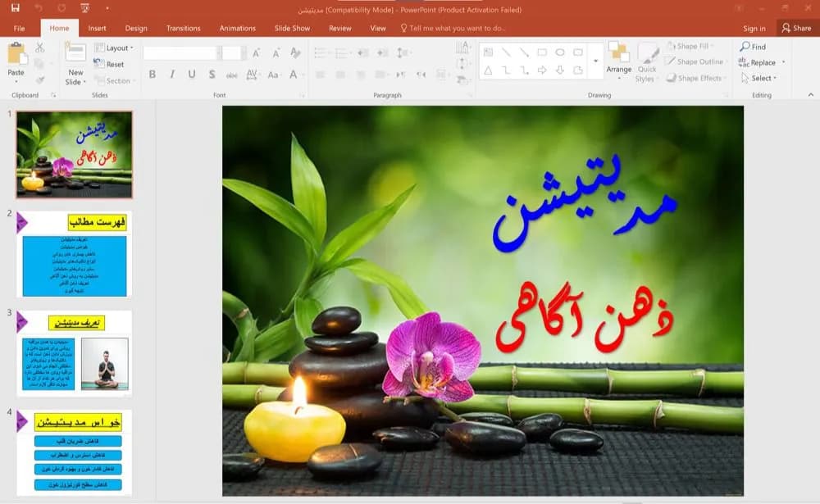Screen dimensions: 820x504
Task: Open the Clipboard dialog launcher
Action: click(52, 95)
